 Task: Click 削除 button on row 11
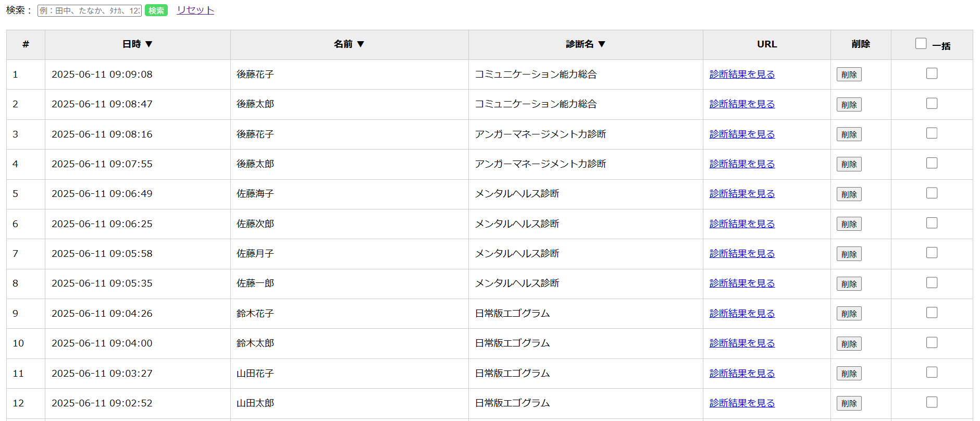pos(849,374)
